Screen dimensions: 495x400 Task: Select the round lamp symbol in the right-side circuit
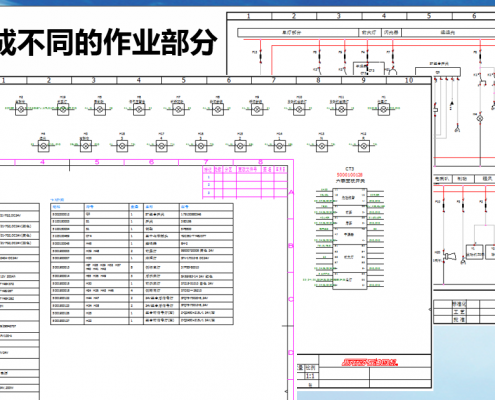click(x=480, y=118)
